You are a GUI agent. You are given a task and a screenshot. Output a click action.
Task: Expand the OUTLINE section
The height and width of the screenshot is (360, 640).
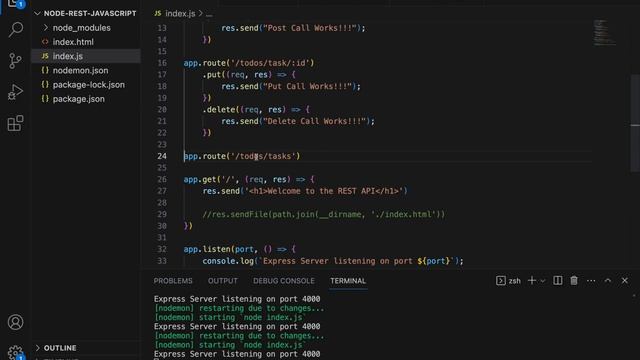tap(86, 348)
